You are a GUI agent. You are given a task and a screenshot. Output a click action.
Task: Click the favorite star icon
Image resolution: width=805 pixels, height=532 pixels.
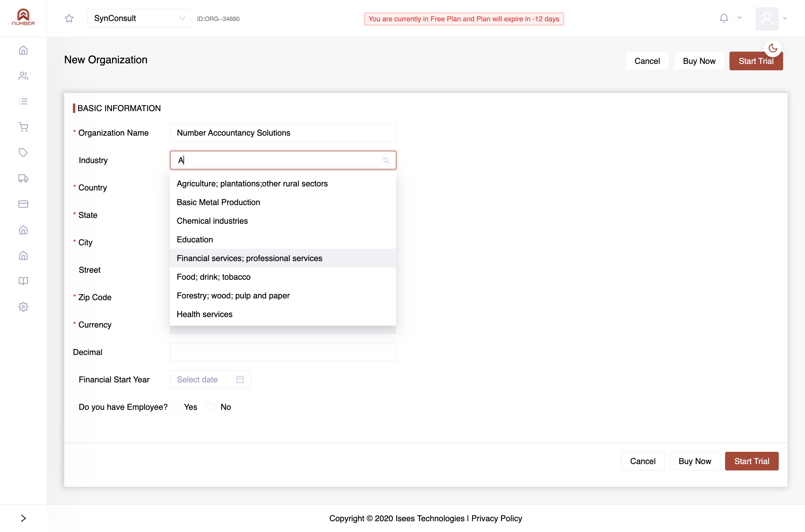click(69, 18)
